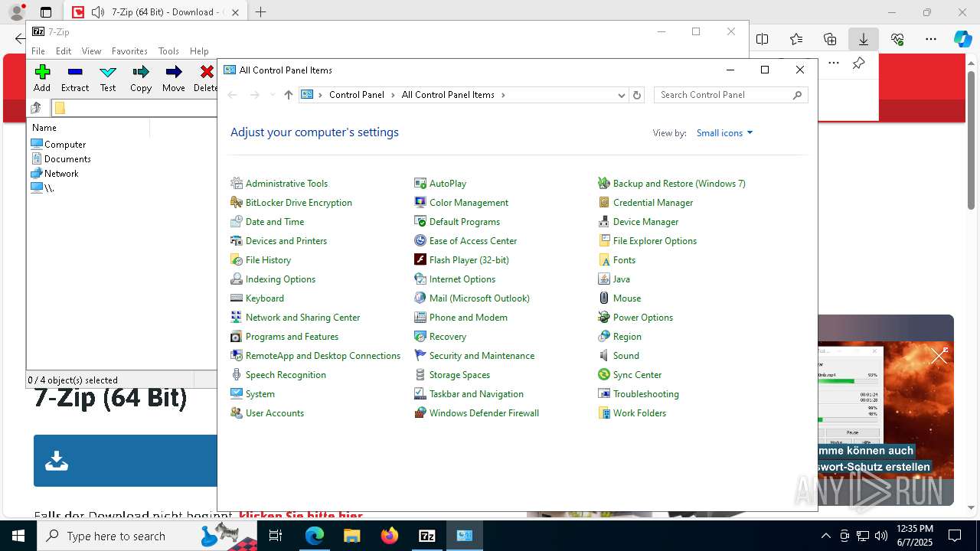
Task: Select Computer in 7-Zip file list
Action: [x=65, y=145]
